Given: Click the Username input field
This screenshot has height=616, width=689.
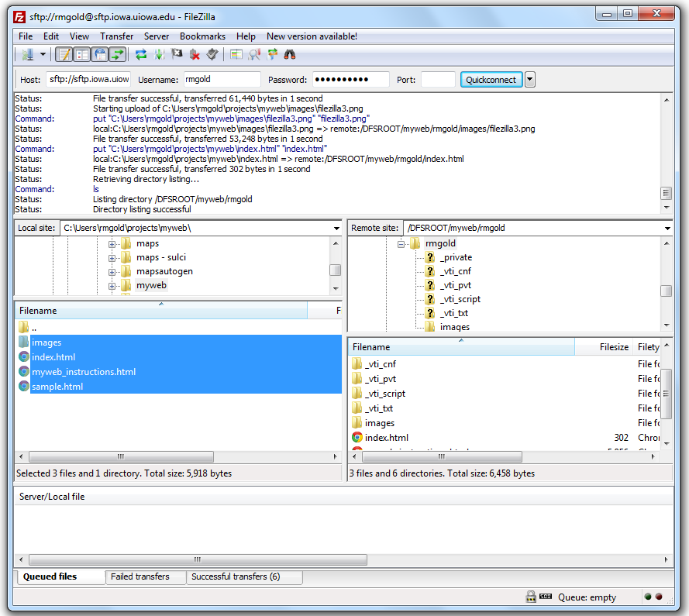Looking at the screenshot, I should pos(222,80).
